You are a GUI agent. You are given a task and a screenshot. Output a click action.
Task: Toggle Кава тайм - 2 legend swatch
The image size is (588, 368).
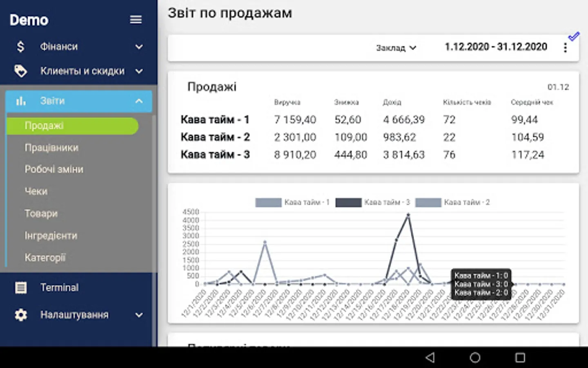[428, 202]
